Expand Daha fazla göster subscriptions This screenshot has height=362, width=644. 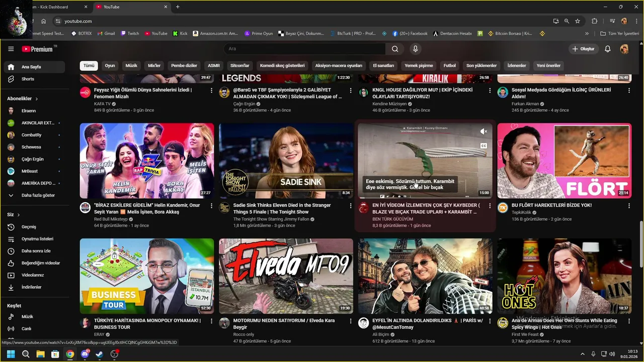coord(34,195)
